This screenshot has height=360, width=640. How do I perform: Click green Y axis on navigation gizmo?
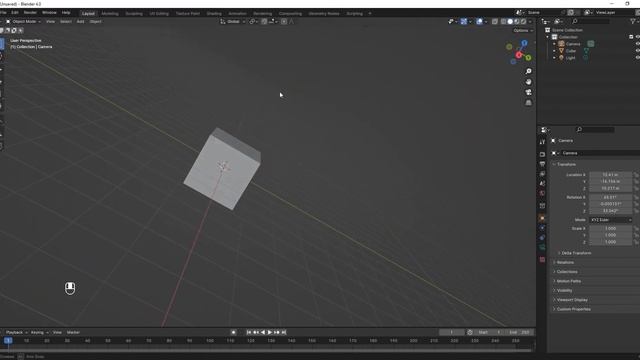pyautogui.click(x=528, y=58)
